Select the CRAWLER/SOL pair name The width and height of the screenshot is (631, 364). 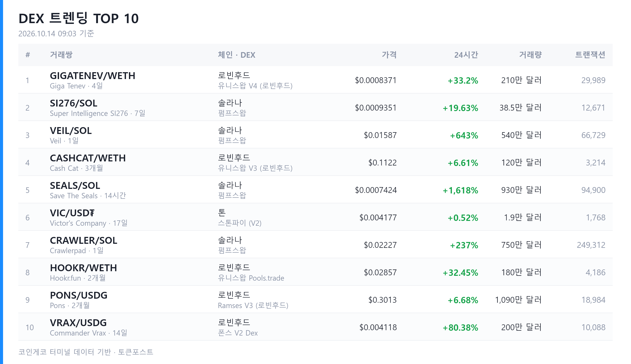point(83,240)
